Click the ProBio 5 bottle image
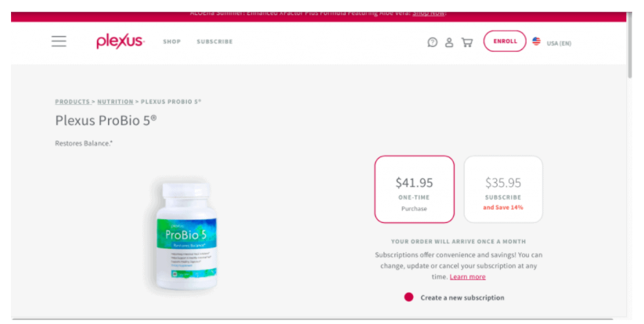This screenshot has width=644, height=324. click(x=186, y=235)
